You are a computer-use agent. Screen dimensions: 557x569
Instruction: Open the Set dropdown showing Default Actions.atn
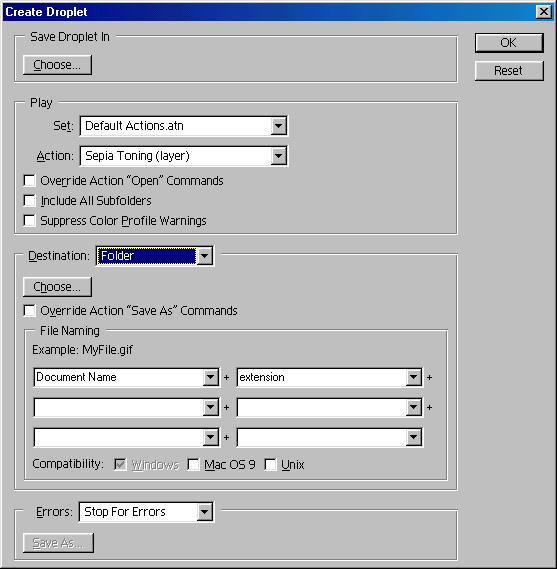click(184, 126)
